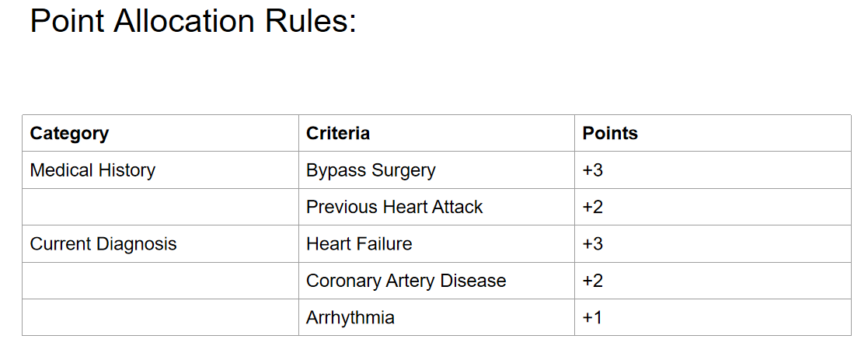The width and height of the screenshot is (868, 360).
Task: Click the empty category cell beside Arrhythmia
Action: point(161,317)
